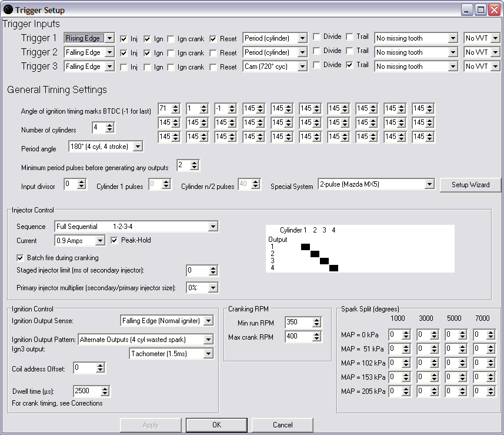The width and height of the screenshot is (504, 435).
Task: Increase the Dwell time spinner
Action: pyautogui.click(x=105, y=388)
